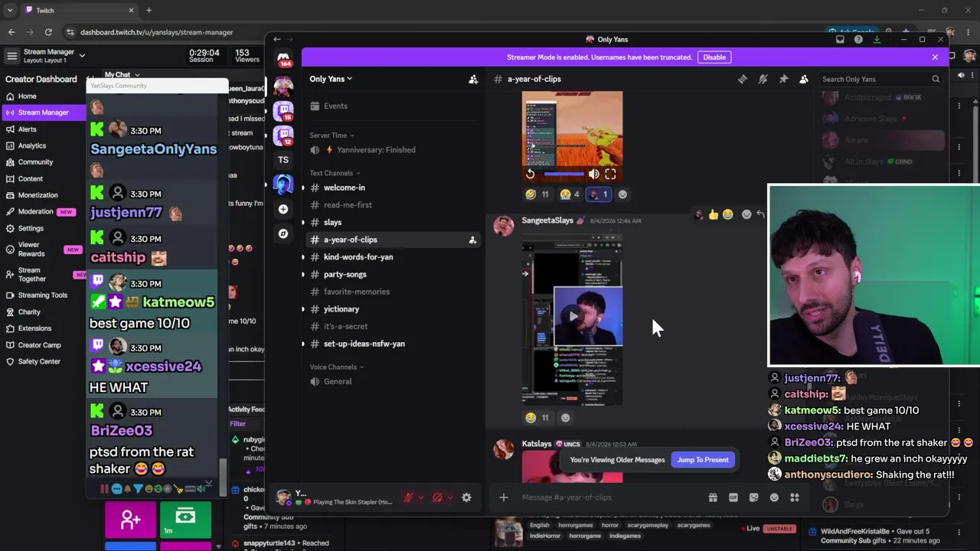Screen dimensions: 980x551
Task: Open microphone input options arrow
Action: (x=420, y=497)
